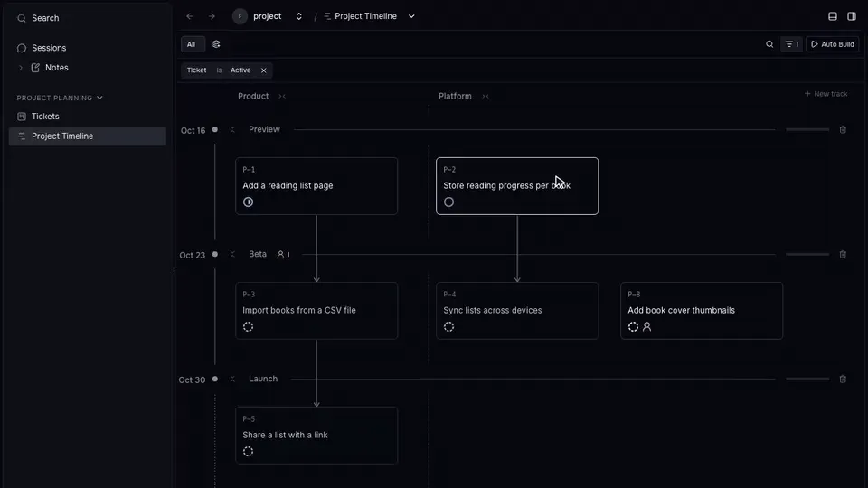Click the layers stack icon

pyautogui.click(x=216, y=44)
